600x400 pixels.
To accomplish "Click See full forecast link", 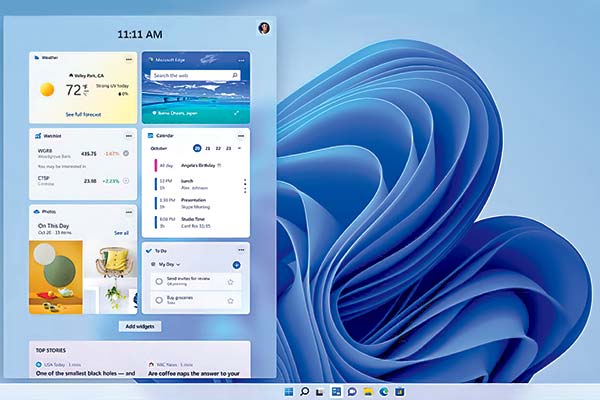I will click(x=83, y=114).
